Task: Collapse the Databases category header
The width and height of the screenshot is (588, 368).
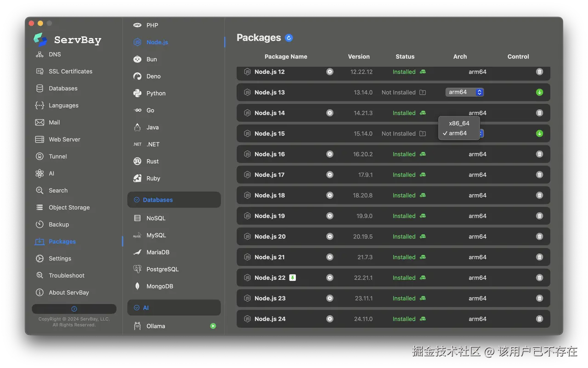Action: tap(174, 200)
